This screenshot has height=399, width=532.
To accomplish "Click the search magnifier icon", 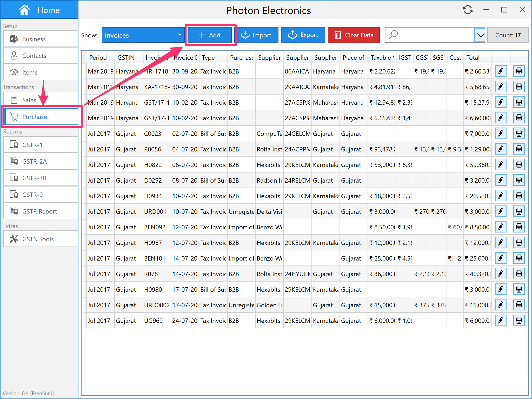I will (x=393, y=35).
